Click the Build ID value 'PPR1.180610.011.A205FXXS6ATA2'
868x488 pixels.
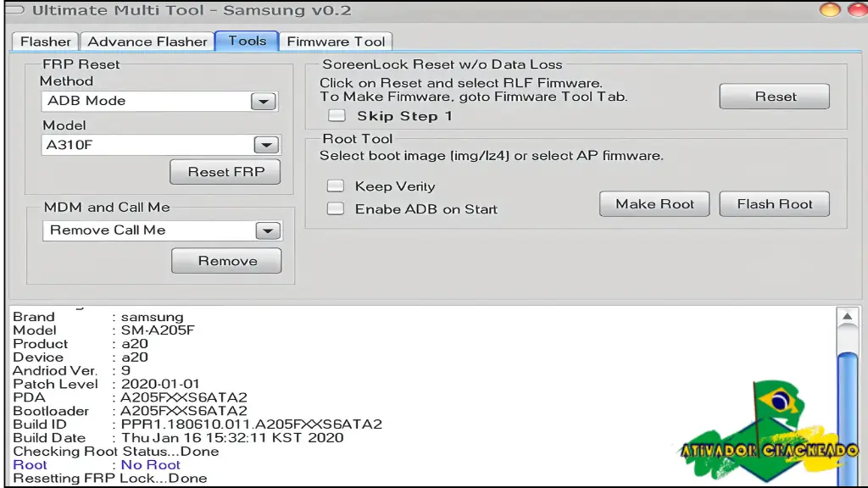(x=251, y=424)
